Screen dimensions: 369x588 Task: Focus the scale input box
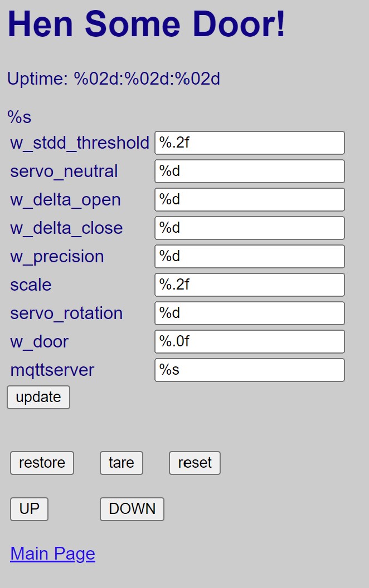point(249,285)
